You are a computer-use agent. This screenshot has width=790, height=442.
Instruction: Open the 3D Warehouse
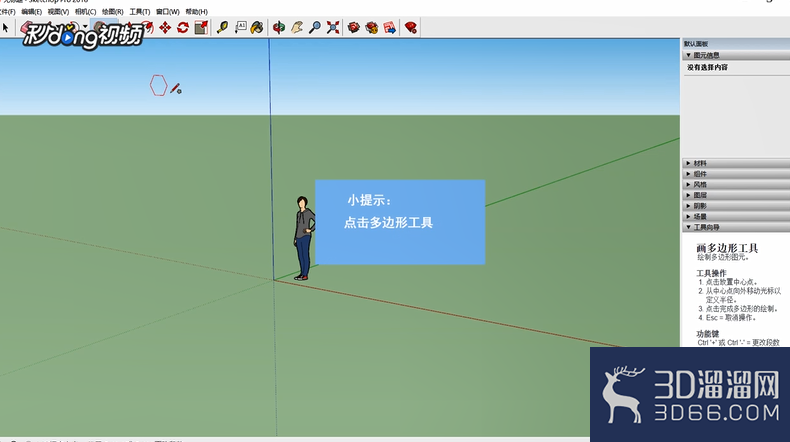pyautogui.click(x=354, y=27)
